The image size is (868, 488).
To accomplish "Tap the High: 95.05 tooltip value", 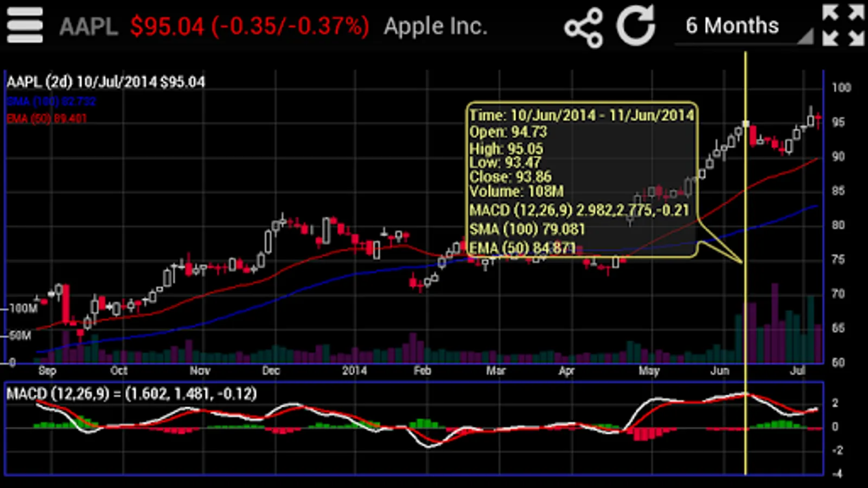I will click(506, 148).
